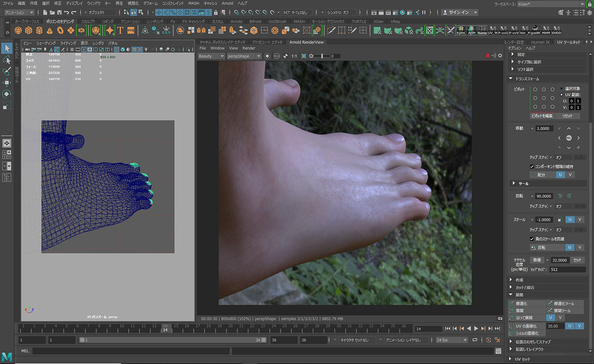Viewport: 594px width, 364px height.
Task: Select the UV 範囲 radio button
Action: pyautogui.click(x=561, y=94)
